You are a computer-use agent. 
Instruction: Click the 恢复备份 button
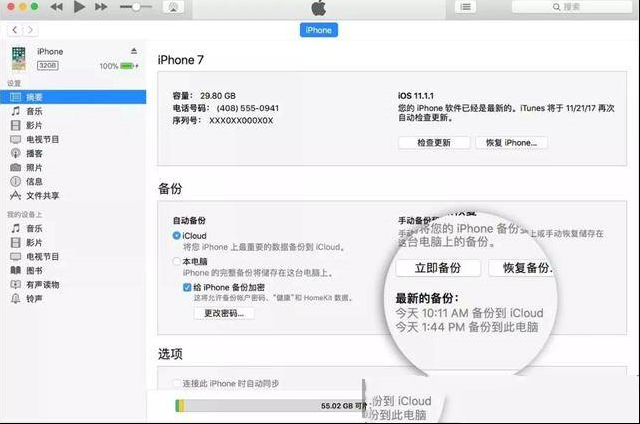point(522,268)
